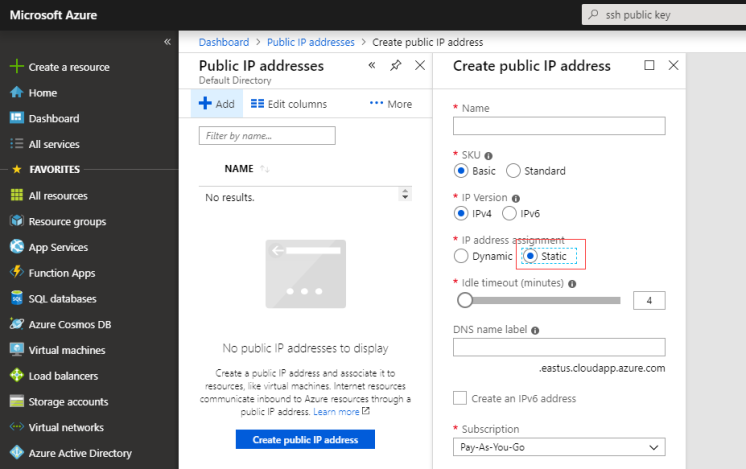Viewport: 746px width, 469px height.
Task: Click the Filter by name field
Action: pos(267,136)
